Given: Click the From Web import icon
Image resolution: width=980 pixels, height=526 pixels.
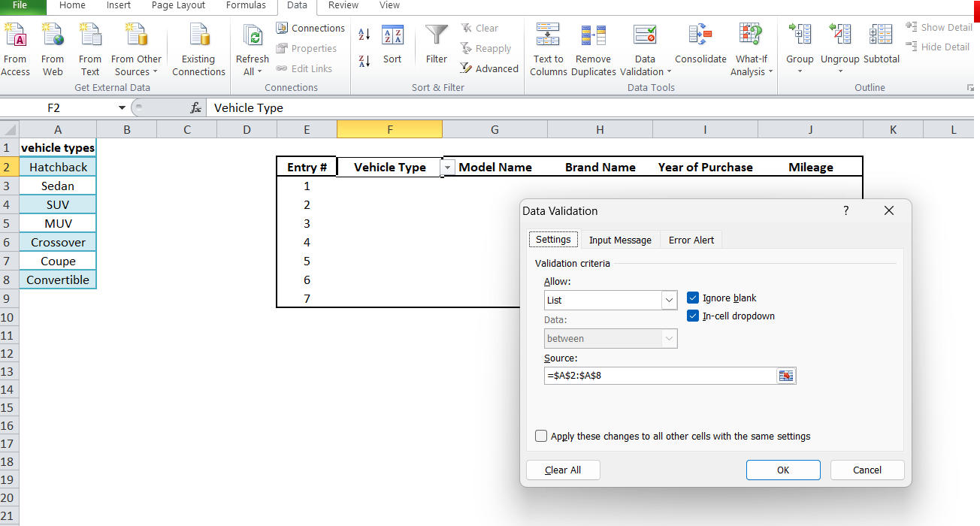Looking at the screenshot, I should click(x=53, y=36).
